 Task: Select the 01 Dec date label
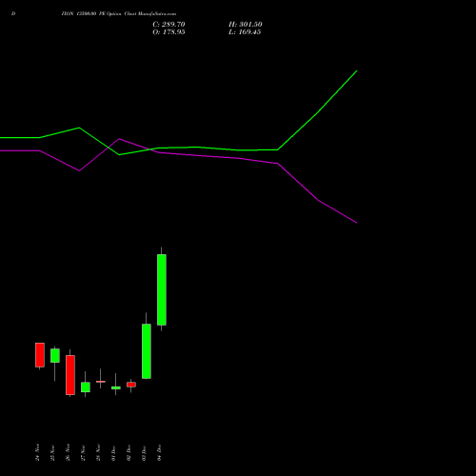[x=113, y=453]
